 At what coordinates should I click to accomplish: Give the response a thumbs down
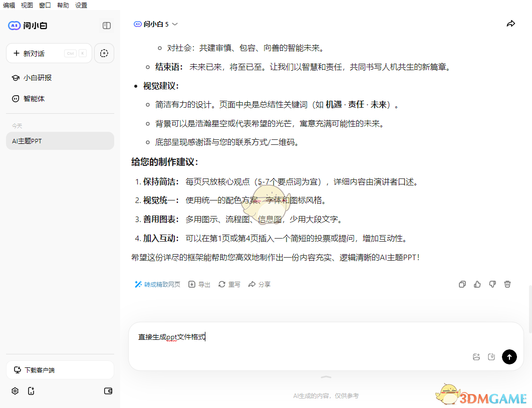[492, 284]
